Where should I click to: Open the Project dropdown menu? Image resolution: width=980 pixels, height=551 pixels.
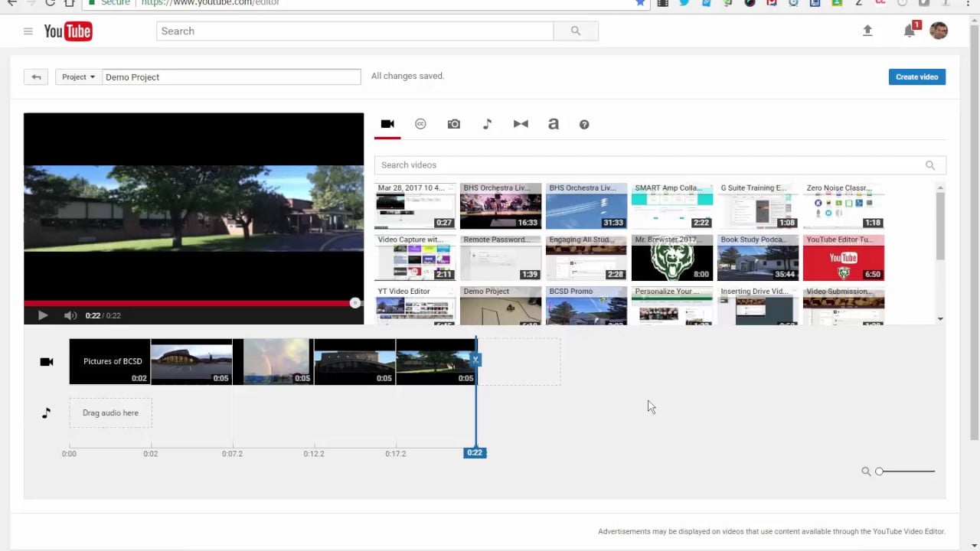(x=77, y=77)
